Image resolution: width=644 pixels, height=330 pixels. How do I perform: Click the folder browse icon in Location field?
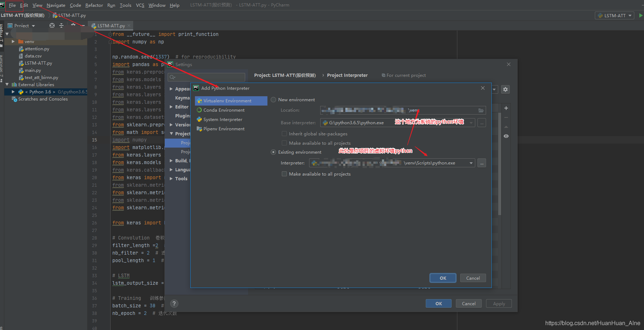(481, 110)
